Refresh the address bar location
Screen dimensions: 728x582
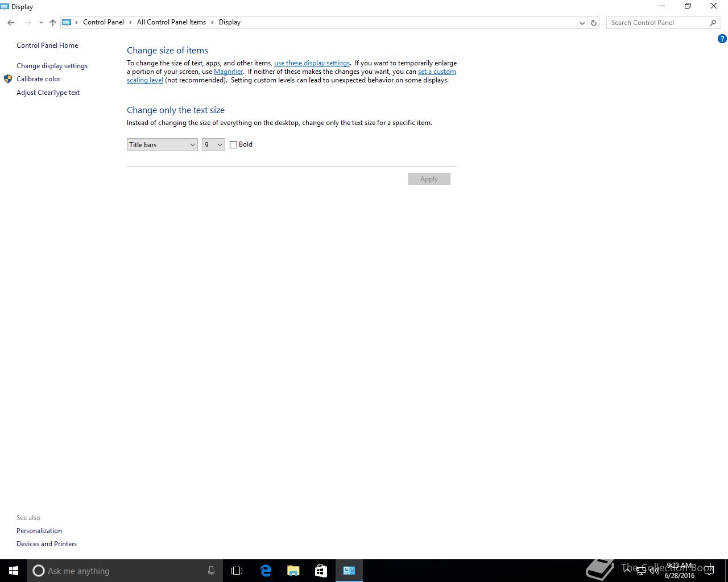coord(594,23)
